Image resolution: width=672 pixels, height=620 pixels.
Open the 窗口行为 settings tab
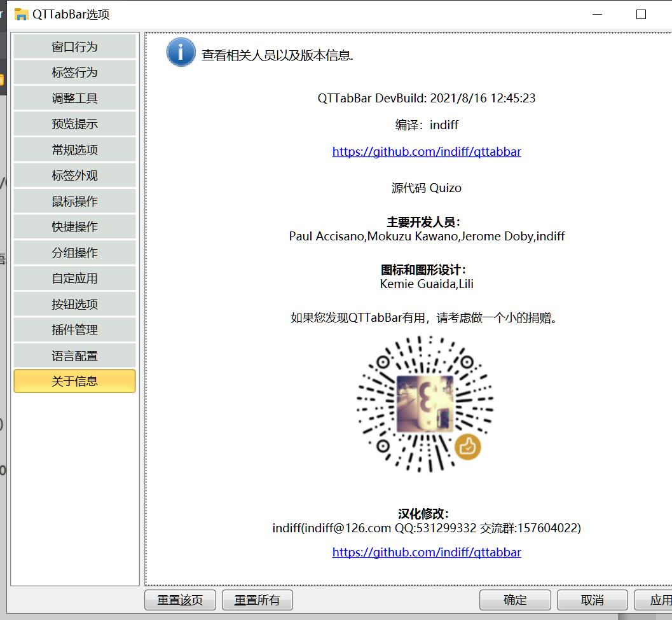pos(74,47)
